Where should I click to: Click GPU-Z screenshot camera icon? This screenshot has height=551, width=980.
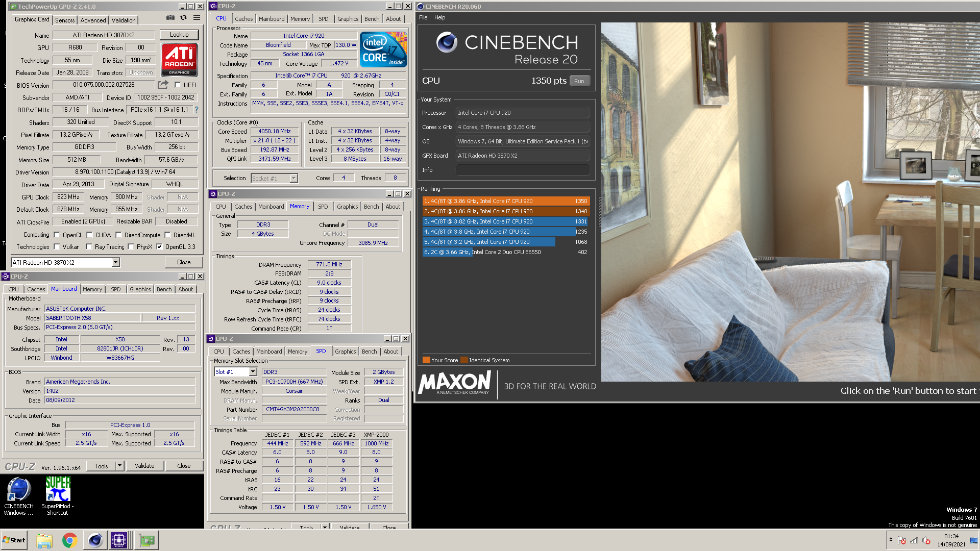170,18
